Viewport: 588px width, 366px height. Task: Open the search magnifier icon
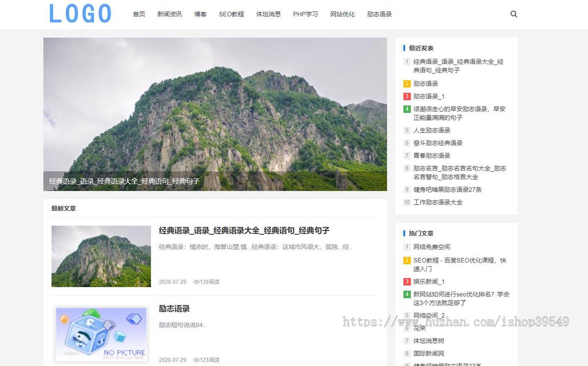514,14
